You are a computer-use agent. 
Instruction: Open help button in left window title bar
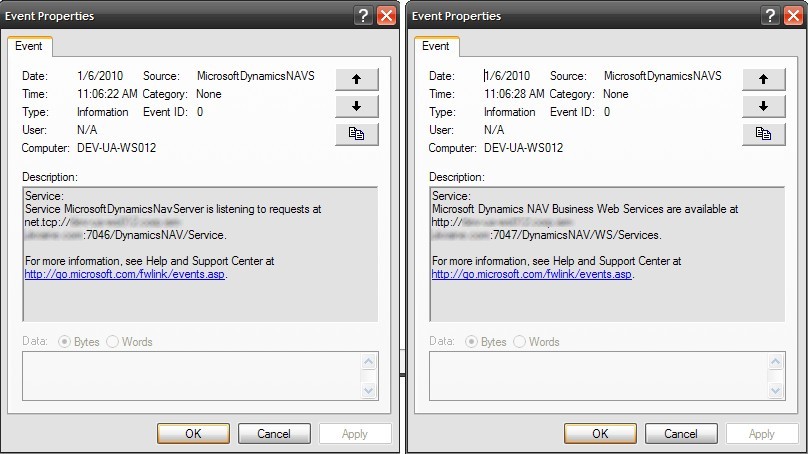[363, 15]
